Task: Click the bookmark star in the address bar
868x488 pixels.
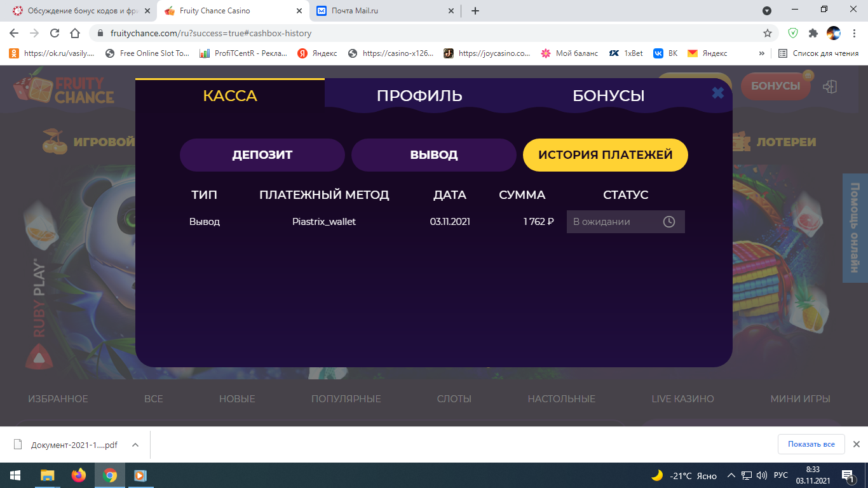Action: (768, 33)
